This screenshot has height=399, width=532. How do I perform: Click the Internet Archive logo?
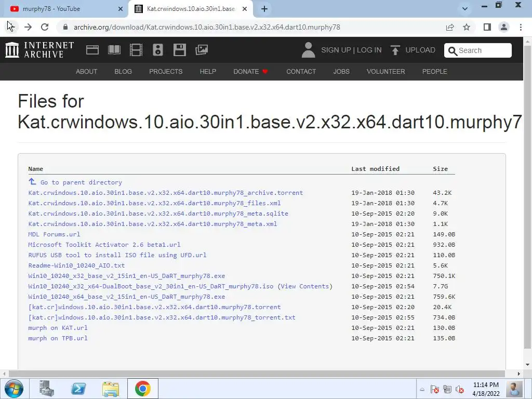point(39,50)
